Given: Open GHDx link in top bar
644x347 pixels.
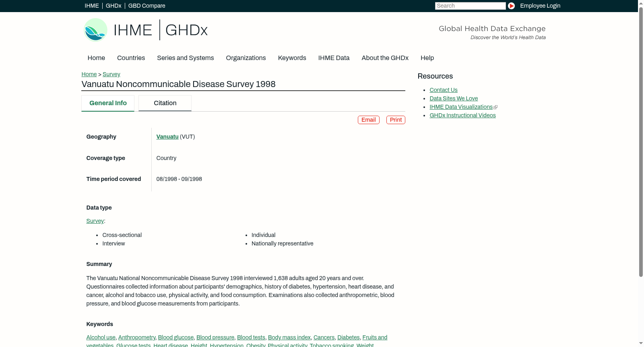Looking at the screenshot, I should pyautogui.click(x=114, y=6).
